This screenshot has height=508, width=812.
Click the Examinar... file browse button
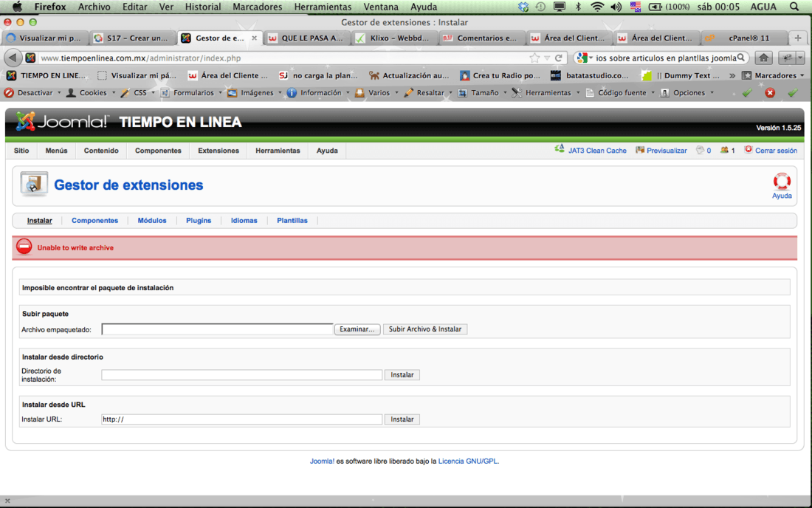coord(357,329)
